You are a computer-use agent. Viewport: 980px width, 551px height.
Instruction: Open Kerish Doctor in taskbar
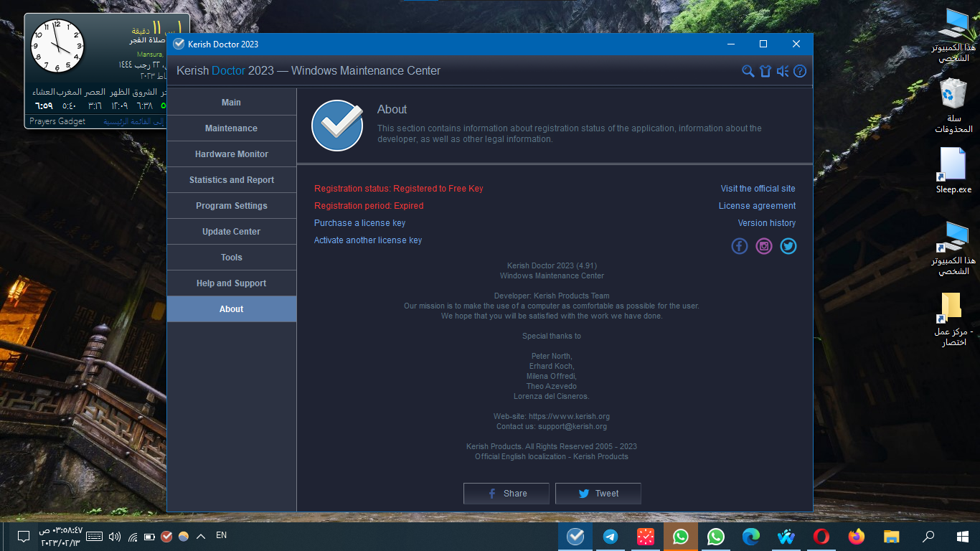click(x=575, y=536)
